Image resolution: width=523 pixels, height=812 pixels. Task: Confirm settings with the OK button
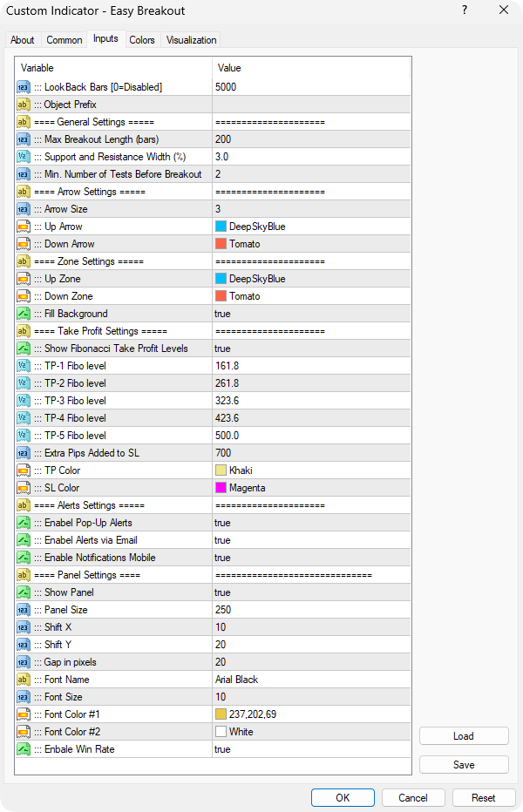[x=343, y=797]
